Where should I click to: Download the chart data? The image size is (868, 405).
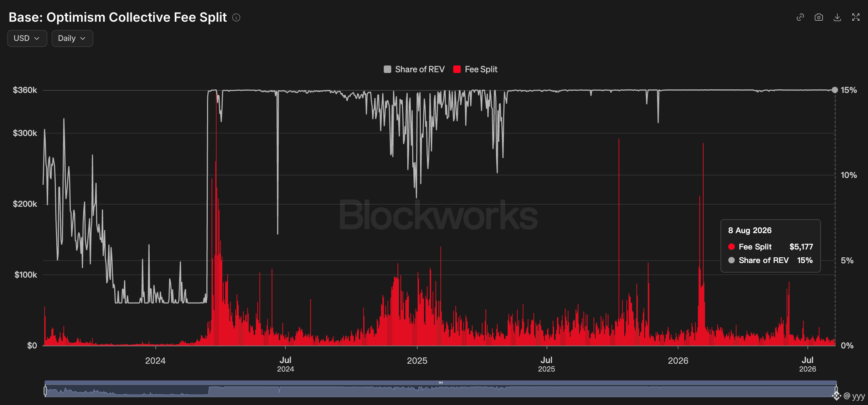click(x=837, y=17)
